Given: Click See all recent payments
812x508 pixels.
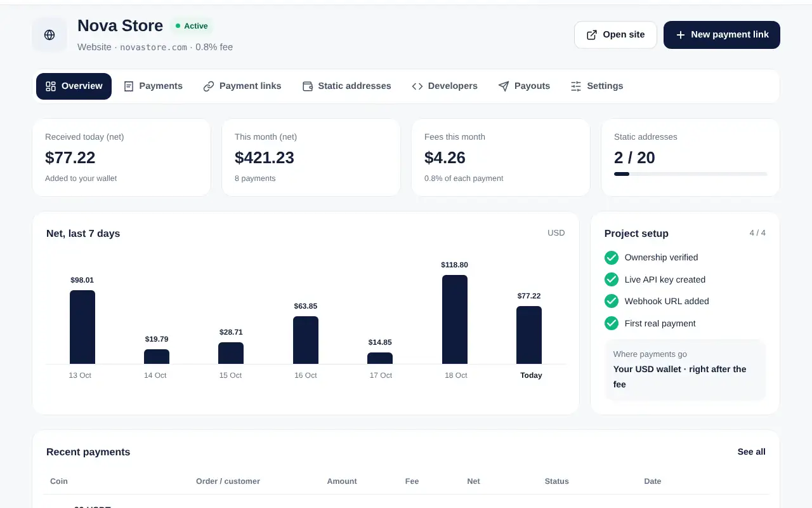Looking at the screenshot, I should coord(751,452).
